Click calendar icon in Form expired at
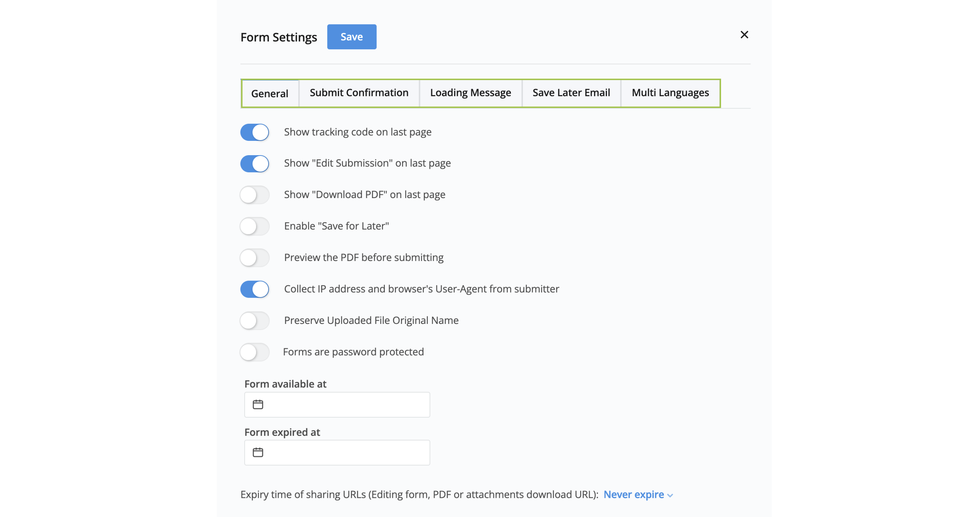980x517 pixels. [x=258, y=452]
